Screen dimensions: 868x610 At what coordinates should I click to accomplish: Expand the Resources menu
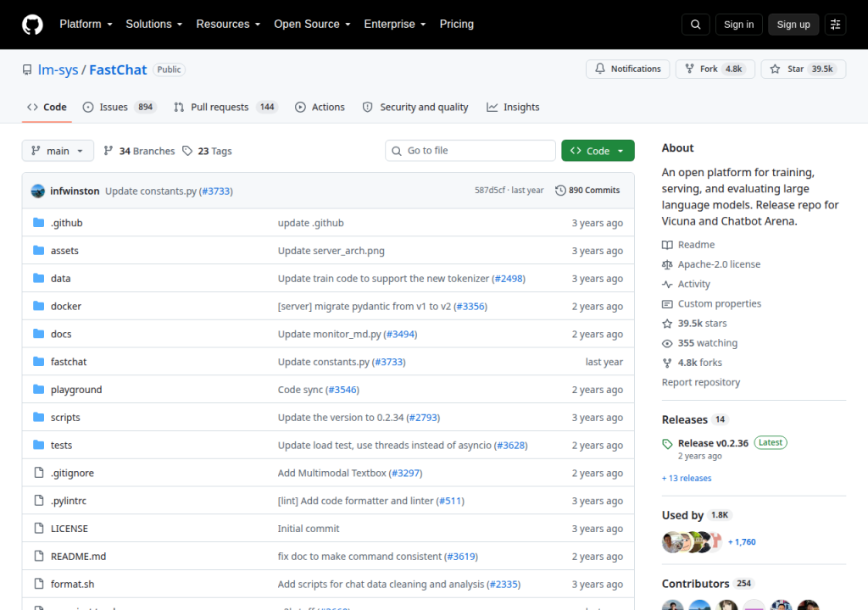(228, 25)
